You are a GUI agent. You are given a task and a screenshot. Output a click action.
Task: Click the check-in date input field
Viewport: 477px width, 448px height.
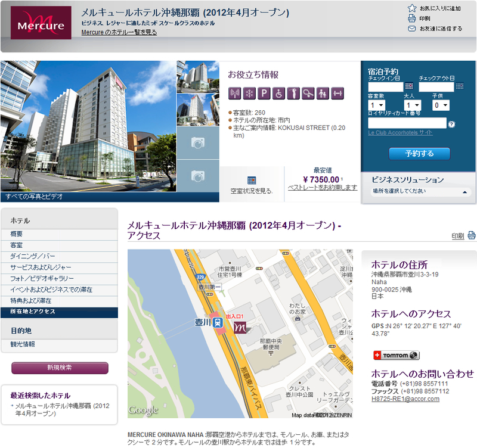(386, 87)
